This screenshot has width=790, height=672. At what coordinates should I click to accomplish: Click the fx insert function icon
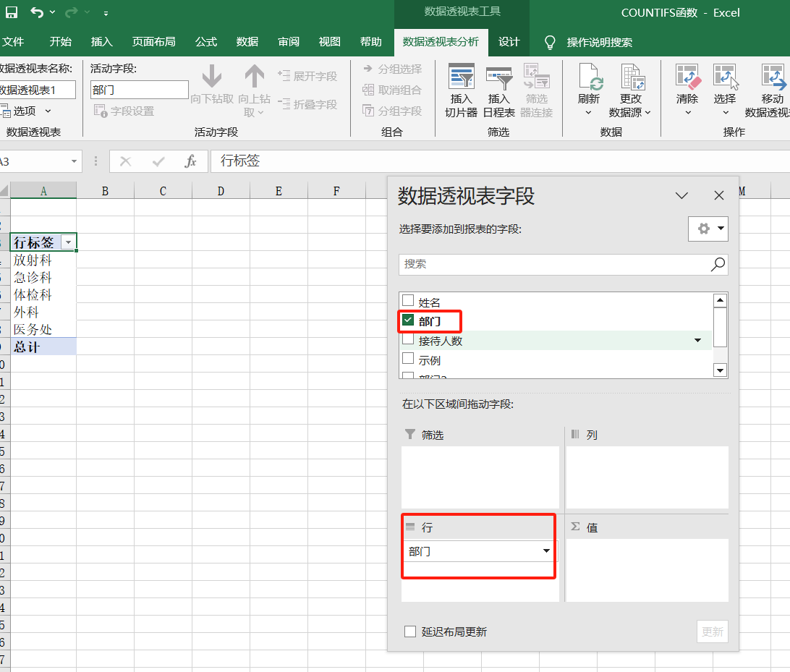[190, 161]
